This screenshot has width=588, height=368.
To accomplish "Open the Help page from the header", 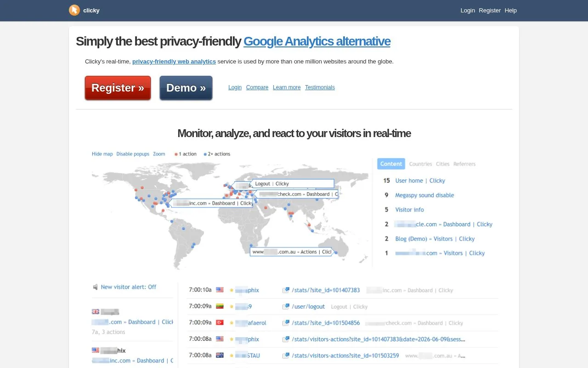I will click(510, 10).
